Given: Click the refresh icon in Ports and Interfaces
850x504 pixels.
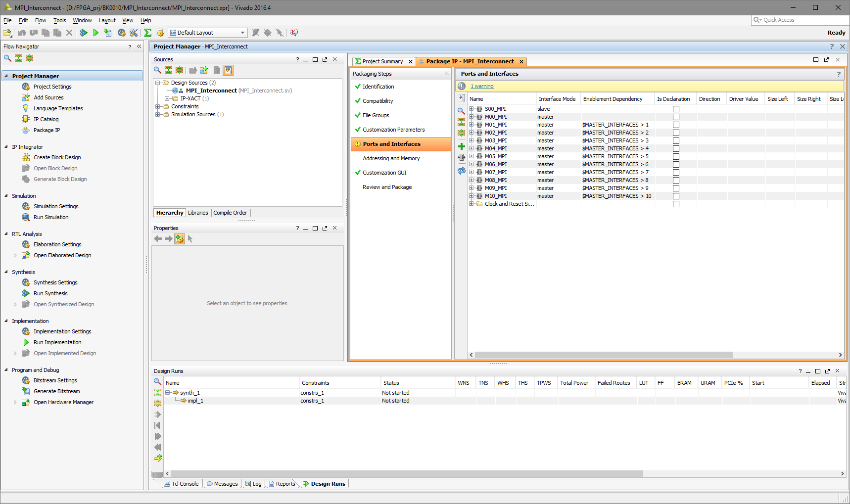Looking at the screenshot, I should [462, 171].
